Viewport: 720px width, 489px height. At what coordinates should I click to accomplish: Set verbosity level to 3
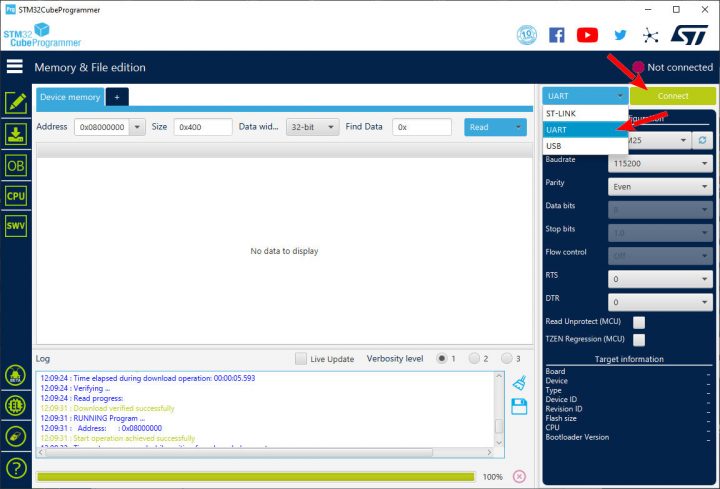pyautogui.click(x=507, y=359)
